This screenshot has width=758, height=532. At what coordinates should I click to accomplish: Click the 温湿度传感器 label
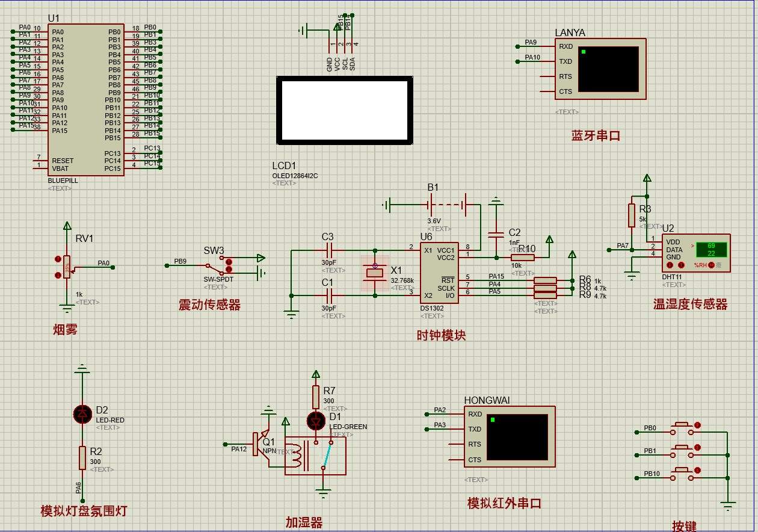[690, 305]
